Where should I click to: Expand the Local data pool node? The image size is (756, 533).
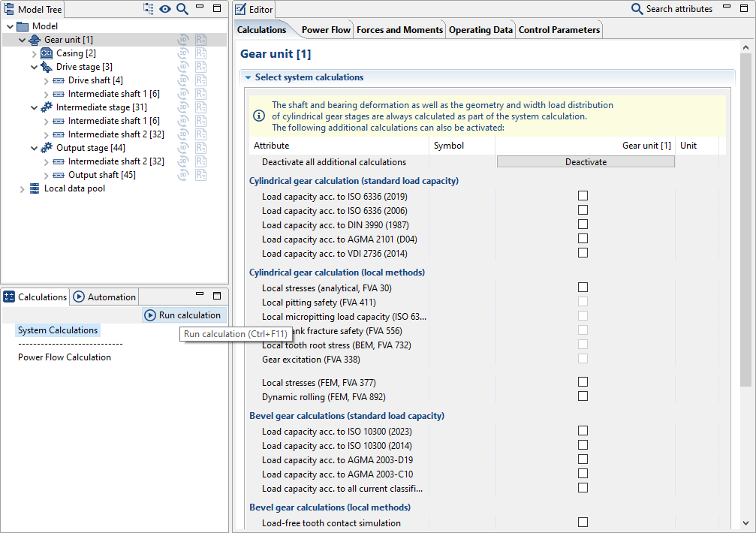click(22, 188)
